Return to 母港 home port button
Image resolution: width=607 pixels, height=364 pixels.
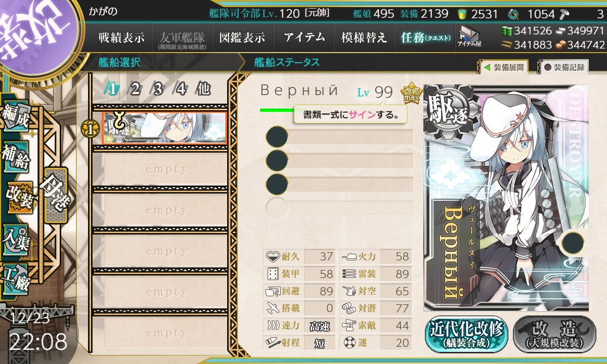pyautogui.click(x=56, y=195)
